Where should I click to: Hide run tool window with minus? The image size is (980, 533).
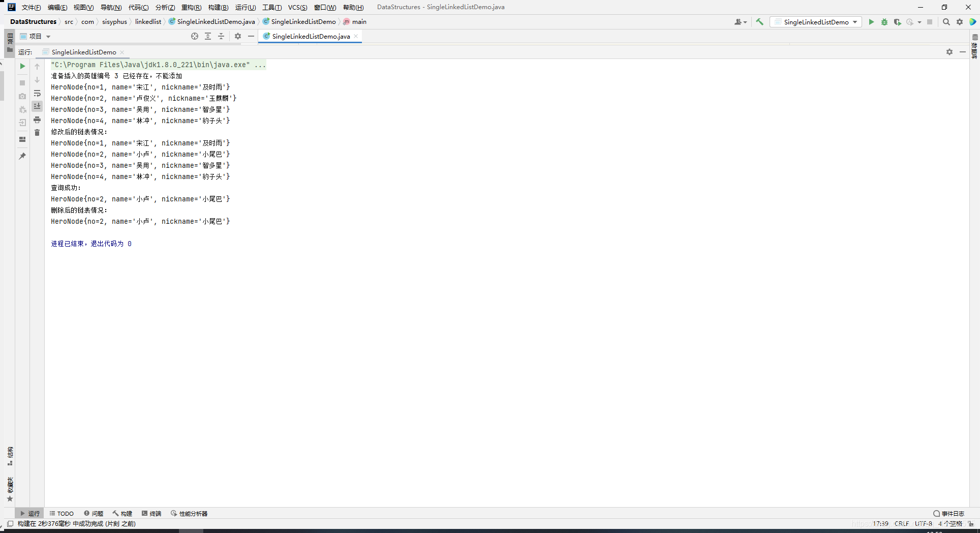[963, 52]
